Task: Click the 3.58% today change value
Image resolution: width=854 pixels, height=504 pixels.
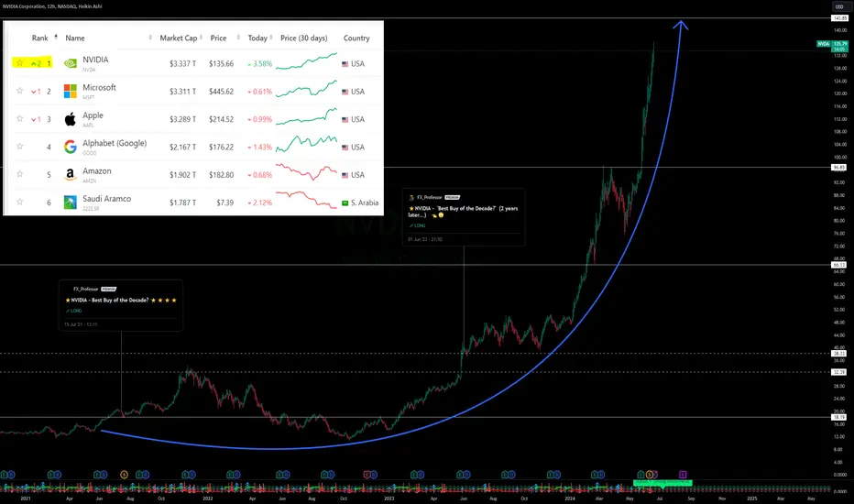Action: click(260, 64)
